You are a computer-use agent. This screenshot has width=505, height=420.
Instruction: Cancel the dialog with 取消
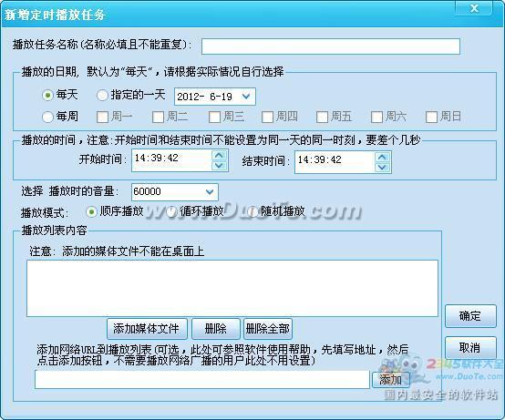470,348
